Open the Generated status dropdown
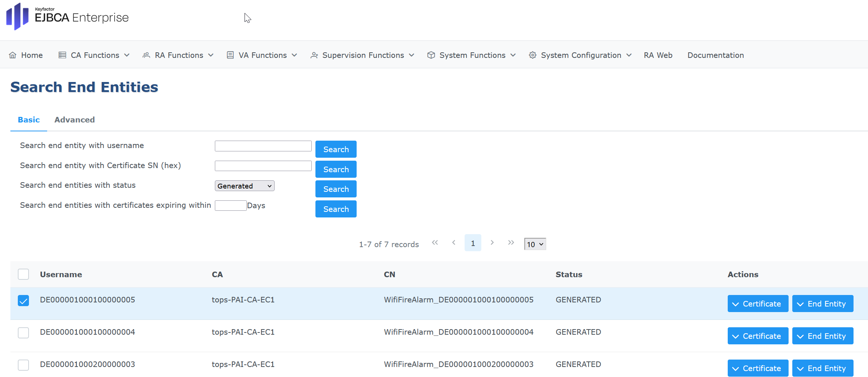 pos(245,186)
